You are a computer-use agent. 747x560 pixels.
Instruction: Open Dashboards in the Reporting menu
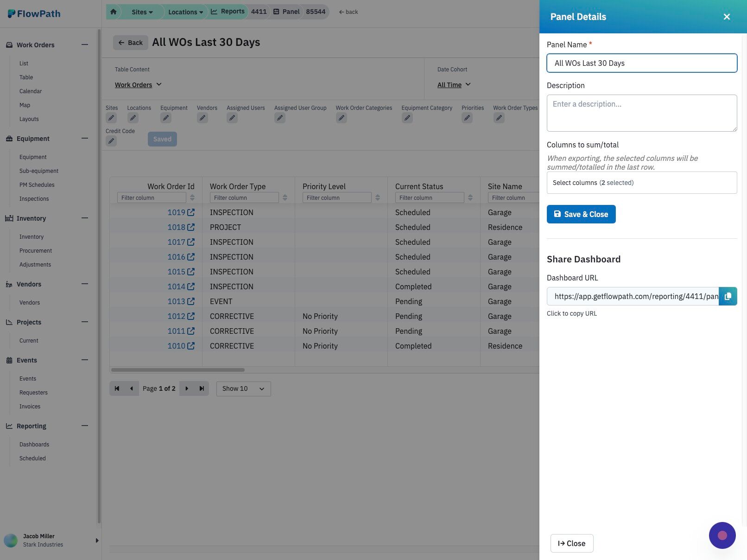[34, 445]
